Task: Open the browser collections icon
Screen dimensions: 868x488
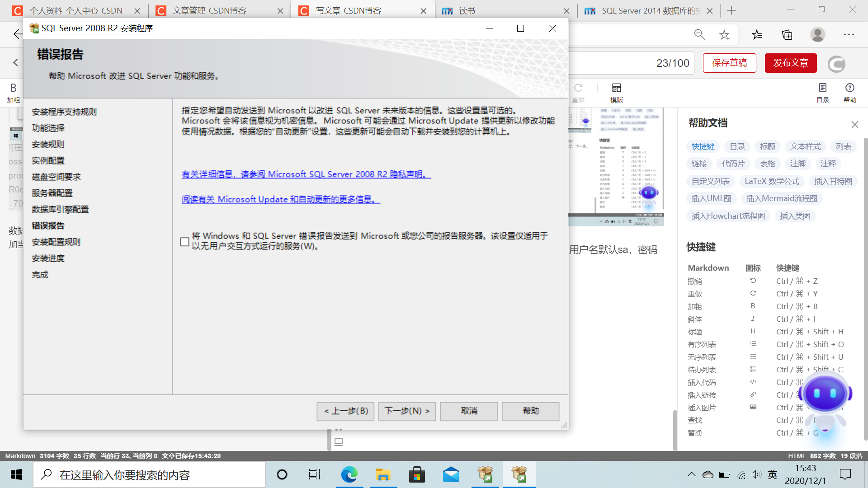Action: point(787,35)
